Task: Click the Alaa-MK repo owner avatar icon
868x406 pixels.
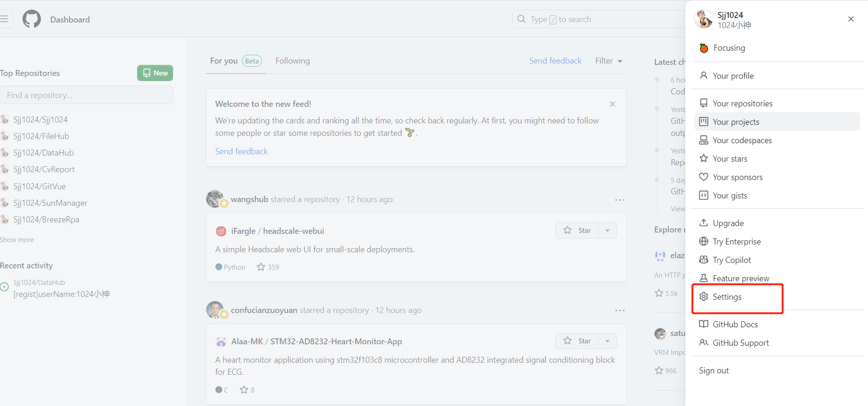Action: pos(221,342)
